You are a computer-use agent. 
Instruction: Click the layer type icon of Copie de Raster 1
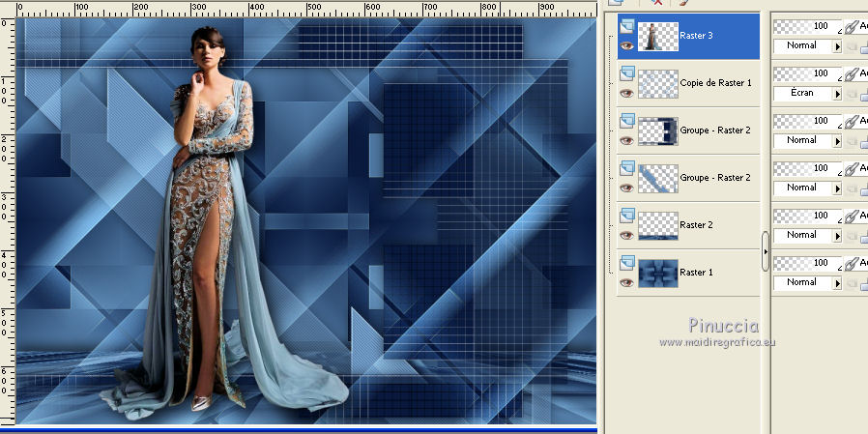click(x=627, y=73)
